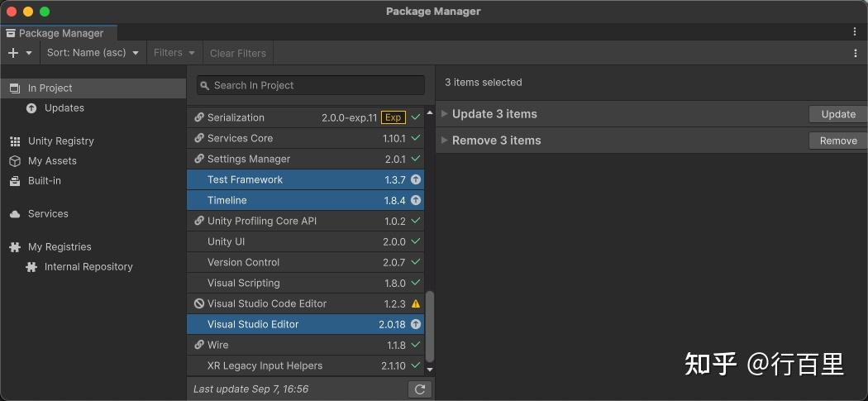Focus the Search In Project field

(311, 85)
